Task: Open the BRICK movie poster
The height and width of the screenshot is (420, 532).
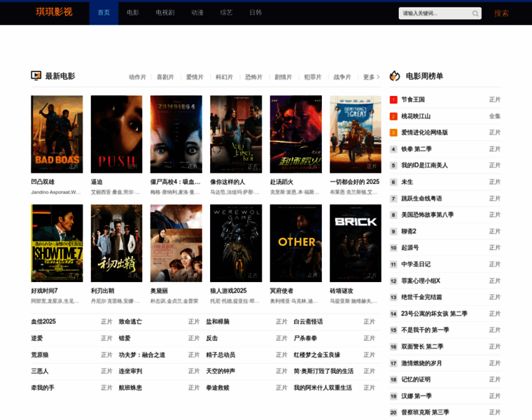Action: pos(356,243)
